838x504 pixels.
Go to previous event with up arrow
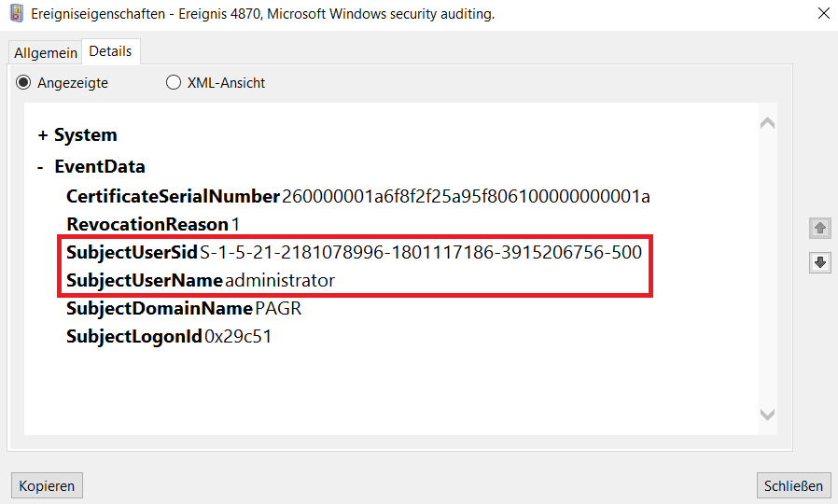click(820, 228)
